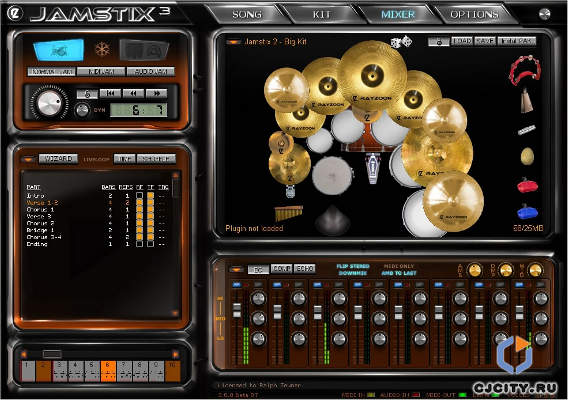Select the egg shaker percussion icon
This screenshot has width=568, height=400.
pyautogui.click(x=527, y=157)
